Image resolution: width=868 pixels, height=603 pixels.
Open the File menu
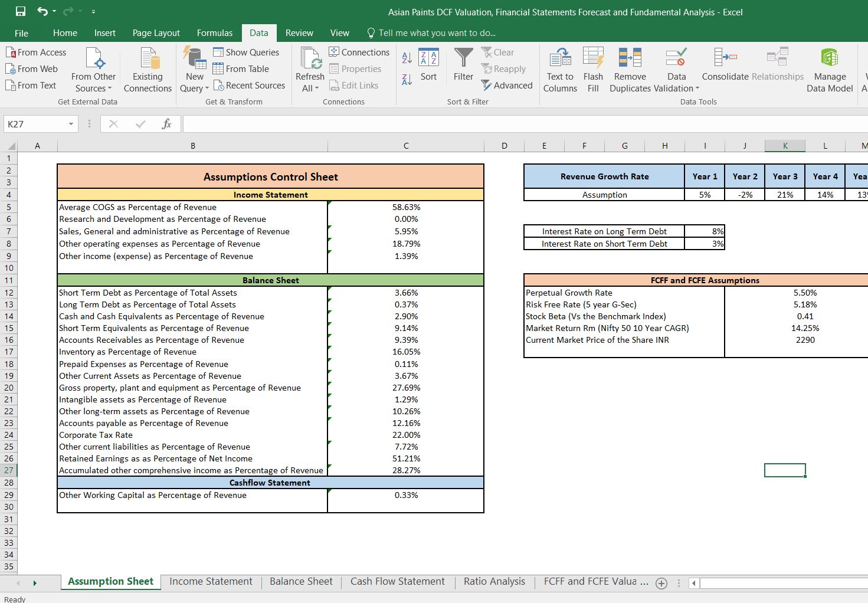coord(21,33)
